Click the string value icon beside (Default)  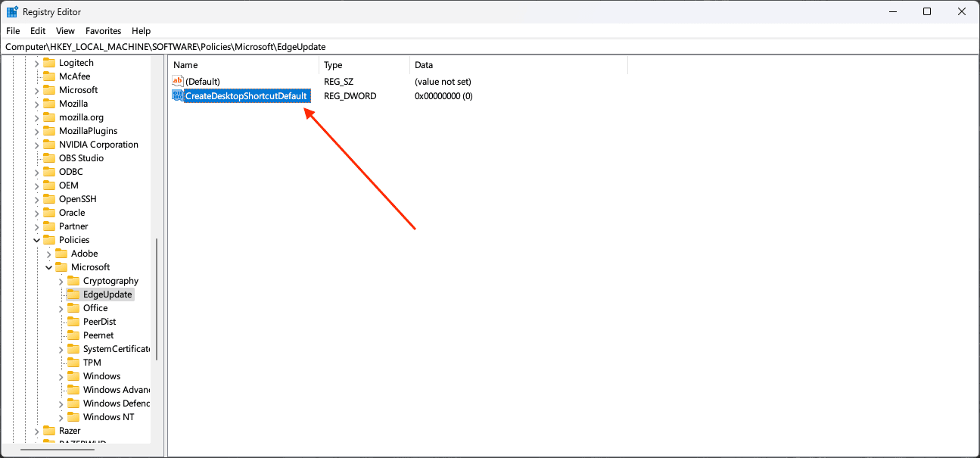[x=178, y=81]
